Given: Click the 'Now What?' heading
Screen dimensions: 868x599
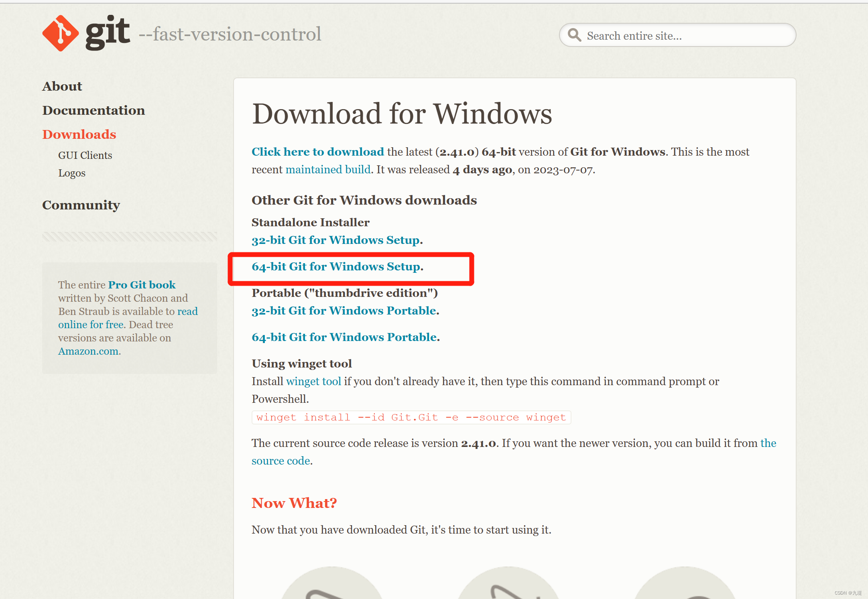Looking at the screenshot, I should 294,503.
